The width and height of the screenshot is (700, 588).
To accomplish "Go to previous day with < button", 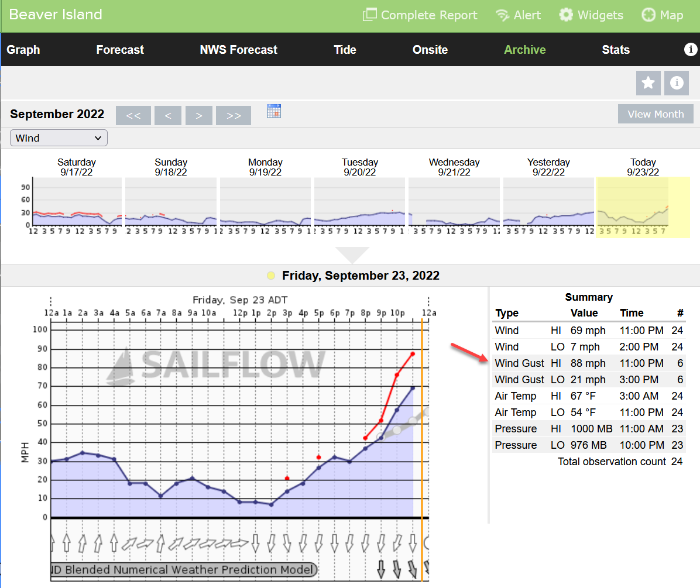I will (168, 115).
